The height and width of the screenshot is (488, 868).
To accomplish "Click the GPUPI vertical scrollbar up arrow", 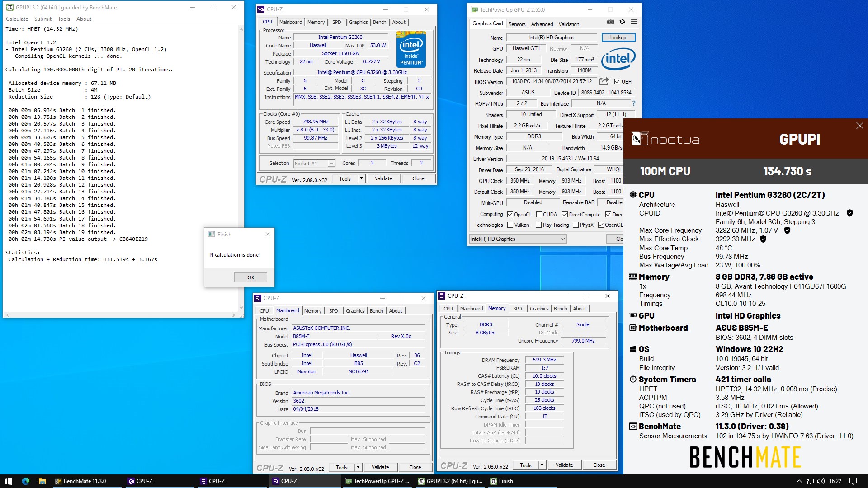I will point(241,29).
